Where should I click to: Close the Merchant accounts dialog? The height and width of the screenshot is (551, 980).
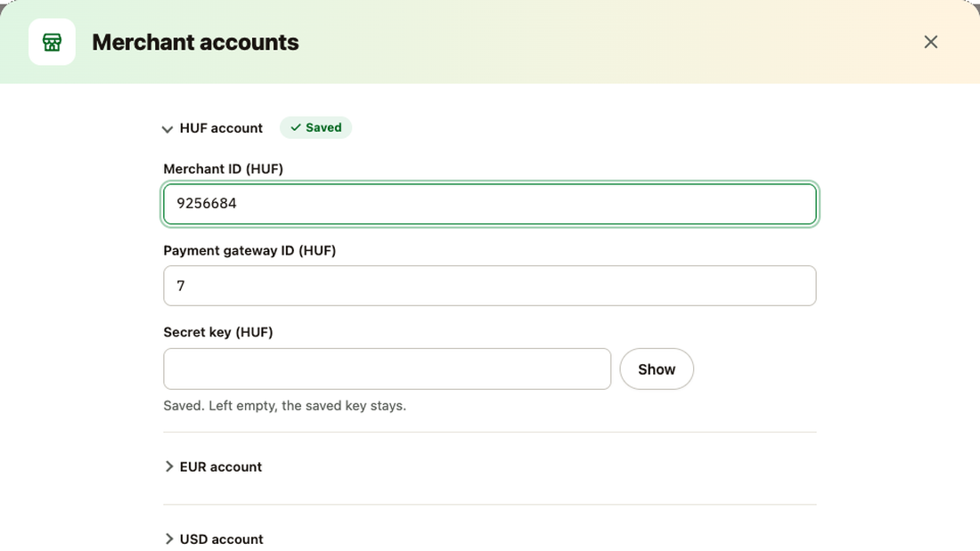click(x=931, y=42)
